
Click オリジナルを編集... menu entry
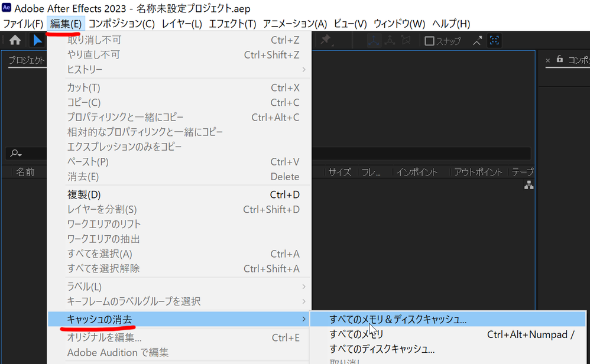pos(180,337)
